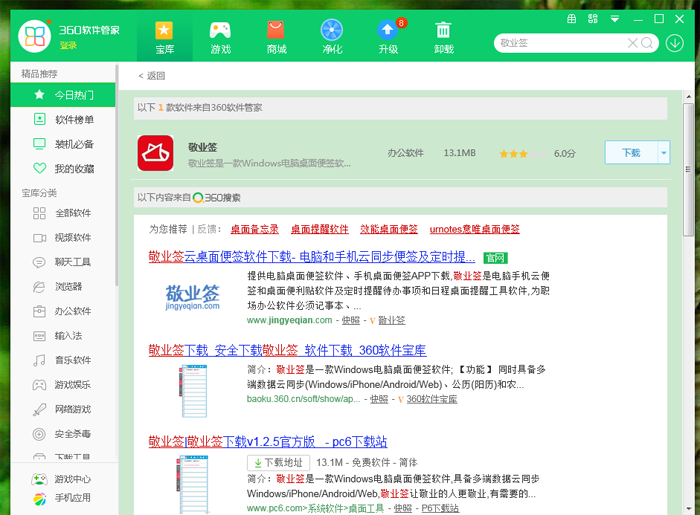Open 我的收藏 in sidebar
The image size is (700, 515).
tap(63, 168)
